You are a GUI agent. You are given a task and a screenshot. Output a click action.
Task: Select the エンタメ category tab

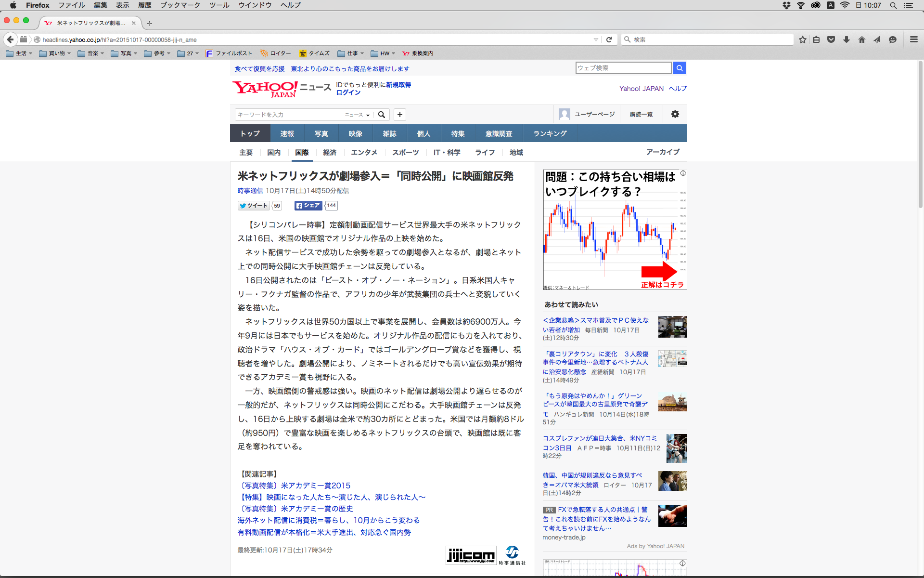click(x=364, y=152)
